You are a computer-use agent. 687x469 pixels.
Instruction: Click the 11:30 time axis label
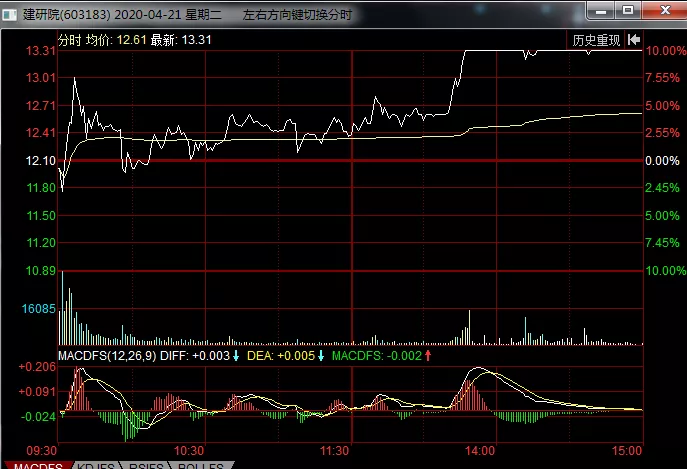click(x=334, y=451)
